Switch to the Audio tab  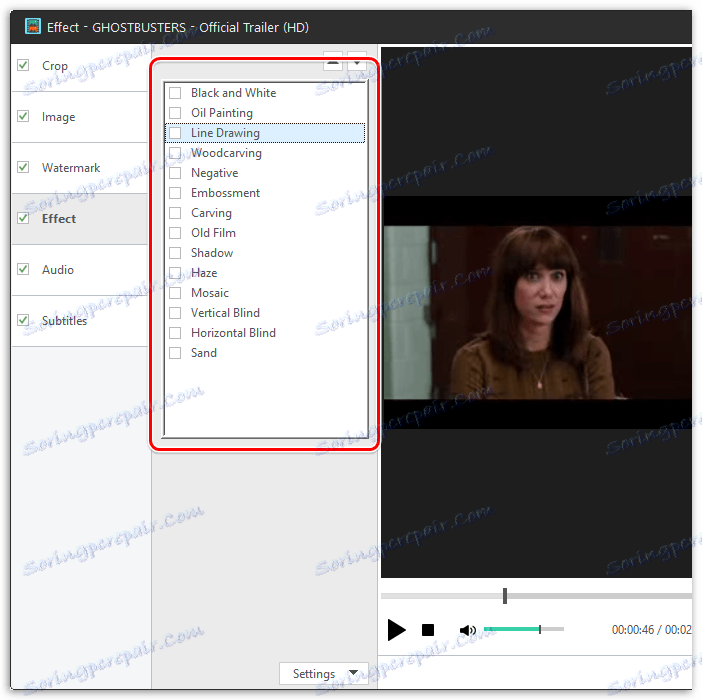(x=80, y=270)
